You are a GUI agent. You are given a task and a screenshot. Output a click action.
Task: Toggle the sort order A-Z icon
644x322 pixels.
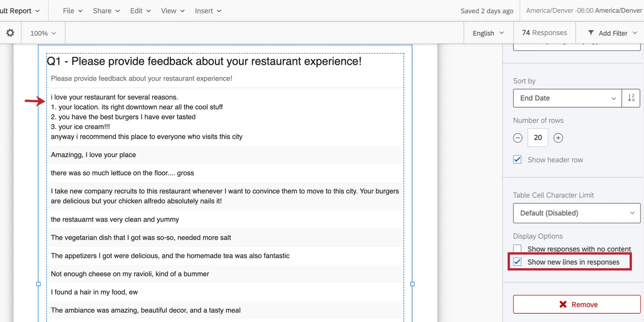click(631, 98)
